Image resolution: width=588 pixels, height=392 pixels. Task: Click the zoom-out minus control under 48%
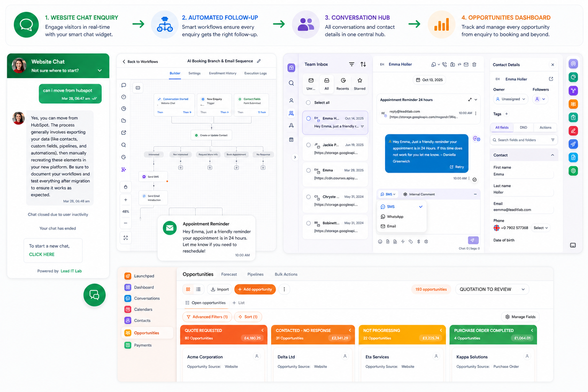126,223
